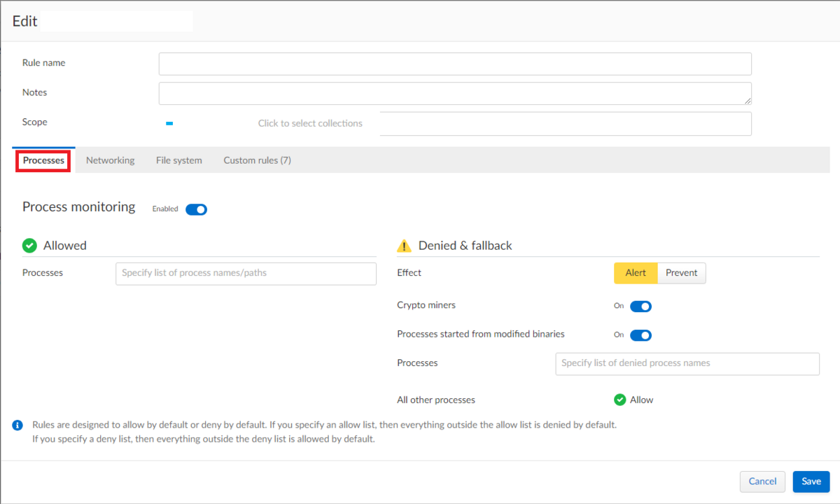The width and height of the screenshot is (840, 504).
Task: Disable Processes started from modified binaries
Action: 640,335
